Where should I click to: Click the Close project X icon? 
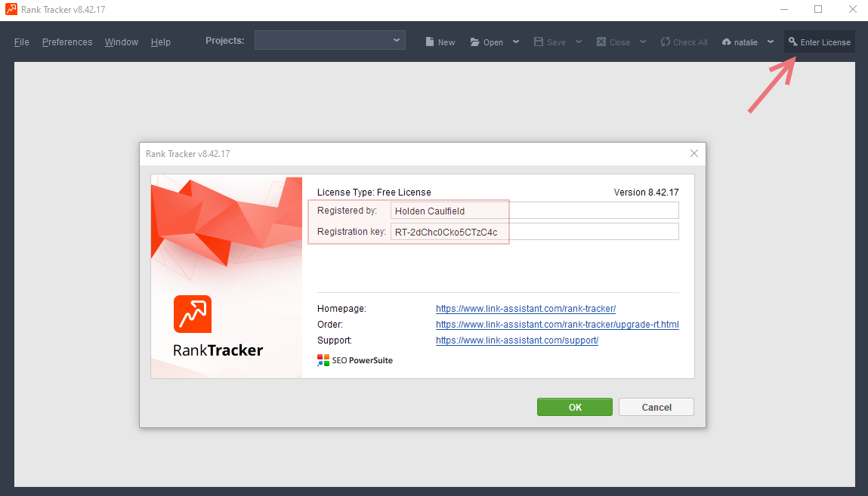(x=601, y=42)
